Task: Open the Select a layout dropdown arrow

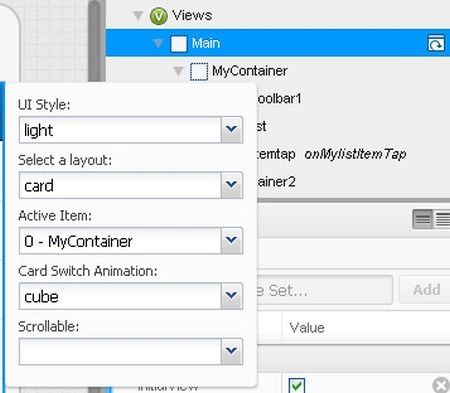Action: (x=232, y=185)
